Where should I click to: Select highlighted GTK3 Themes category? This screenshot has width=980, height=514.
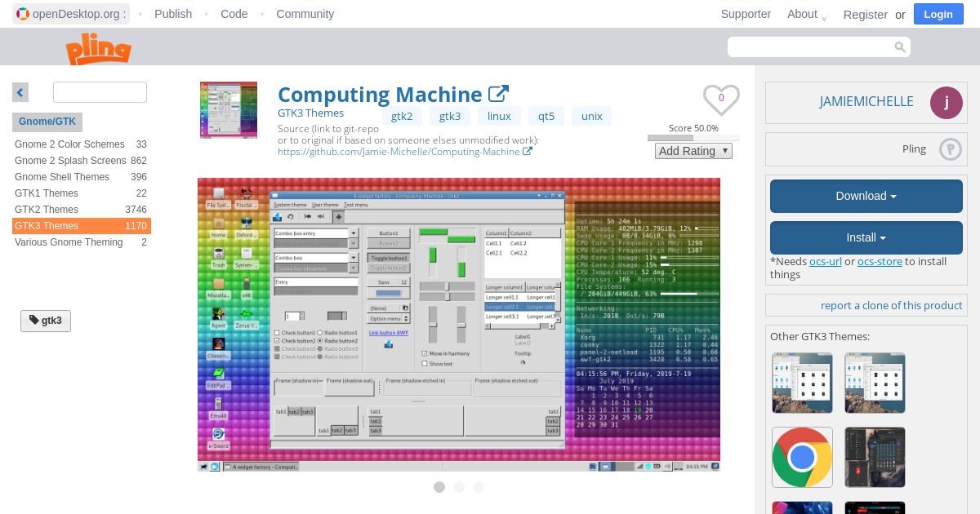pos(81,226)
